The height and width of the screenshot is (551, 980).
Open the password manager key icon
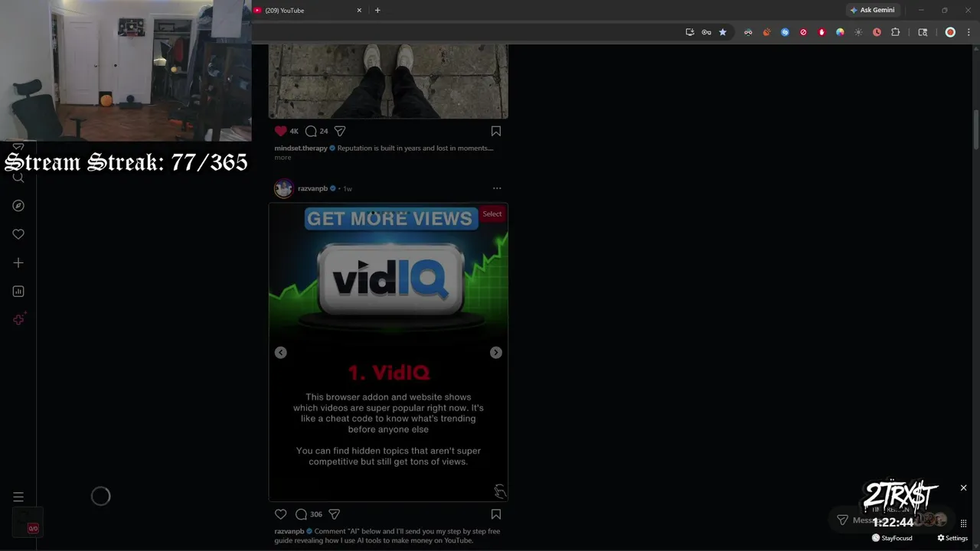pyautogui.click(x=706, y=32)
